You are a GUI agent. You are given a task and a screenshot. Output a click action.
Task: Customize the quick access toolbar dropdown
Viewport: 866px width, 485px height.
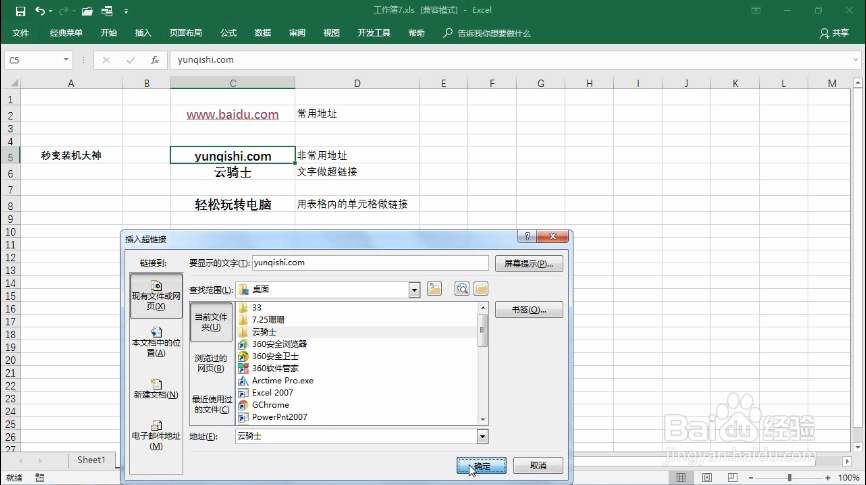coord(126,11)
